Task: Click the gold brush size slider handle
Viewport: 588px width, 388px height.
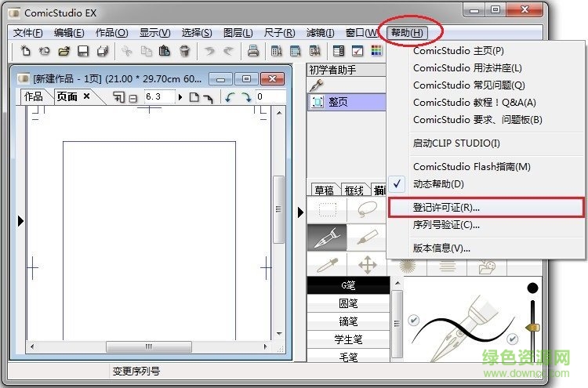Action: (x=533, y=328)
